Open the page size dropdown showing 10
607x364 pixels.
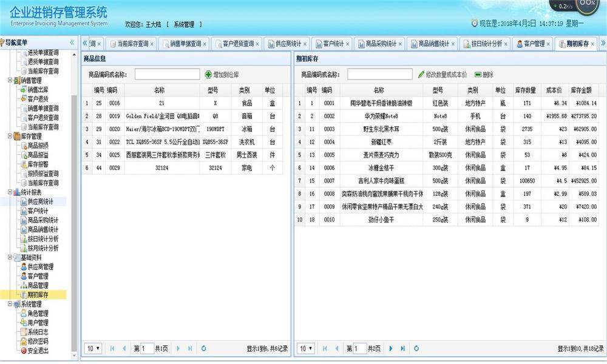coord(305,348)
